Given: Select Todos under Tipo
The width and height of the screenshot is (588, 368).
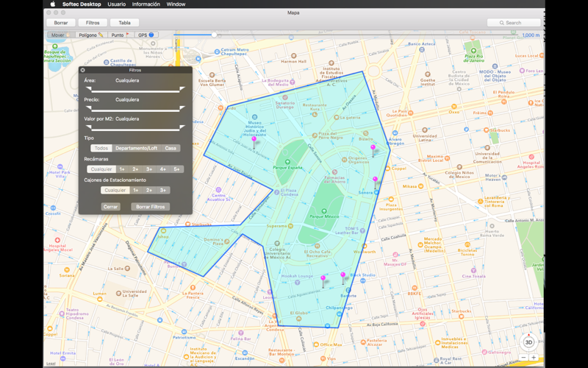Looking at the screenshot, I should pos(101,148).
